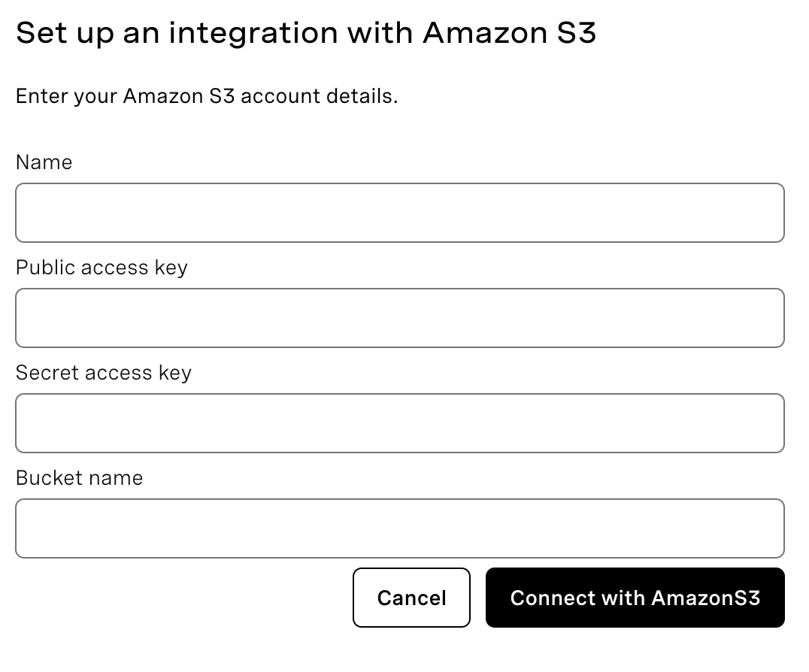Screen dimensions: 809x672
Task: Click the Bucket name input field
Action: [399, 528]
